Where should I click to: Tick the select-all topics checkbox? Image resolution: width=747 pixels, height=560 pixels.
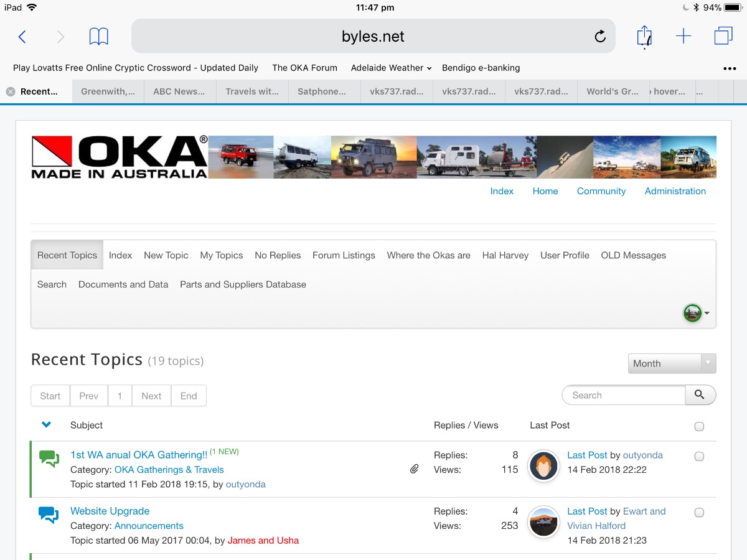pos(699,426)
